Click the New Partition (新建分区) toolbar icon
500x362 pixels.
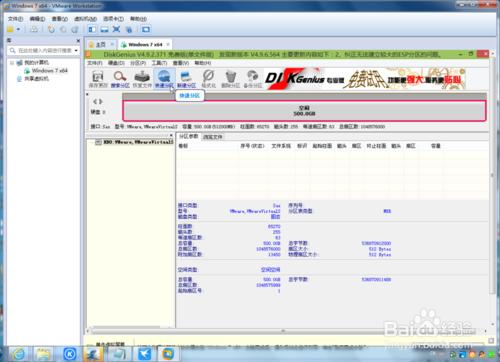[x=186, y=79]
